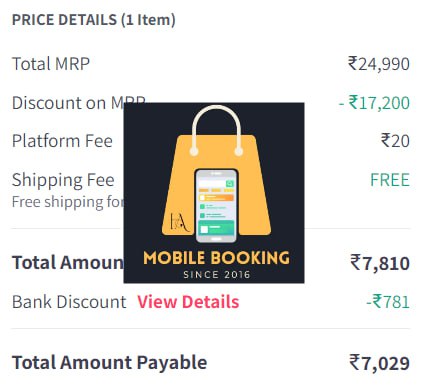Click the shopping bag icon in logo
Viewport: 429px width, 386px height.
pyautogui.click(x=216, y=173)
